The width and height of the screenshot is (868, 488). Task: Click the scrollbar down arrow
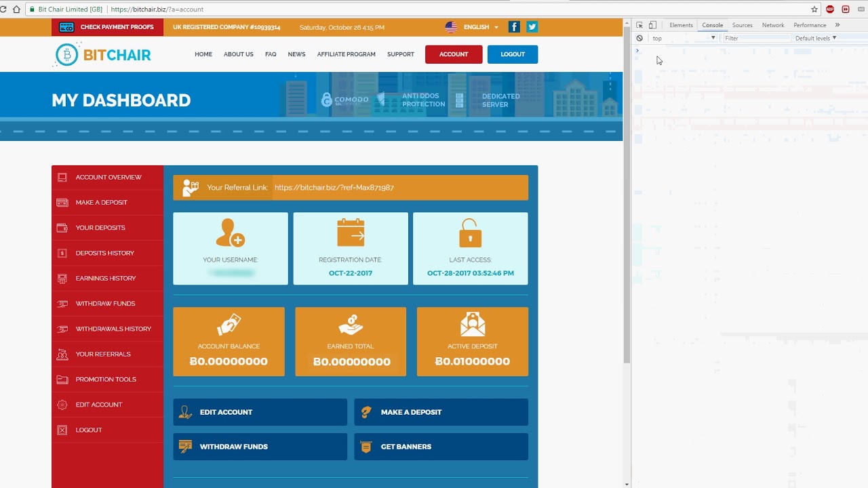(627, 484)
